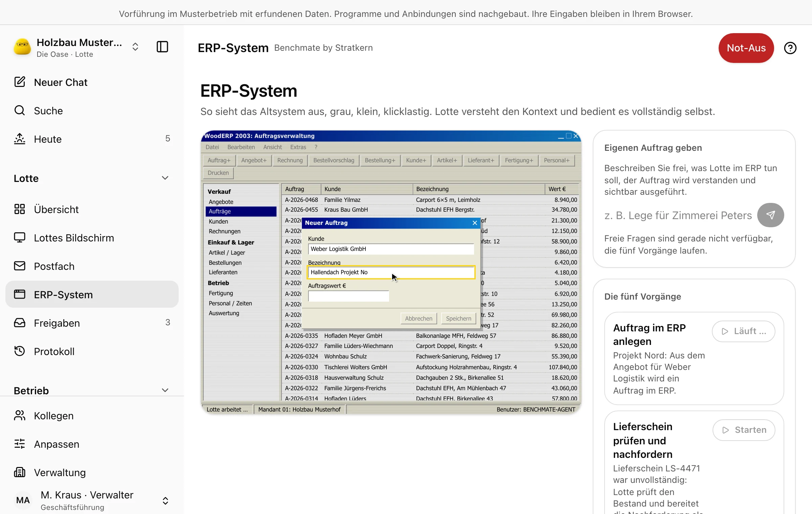Open the Holzbau Muster workspace switcher
This screenshot has width=812, height=514.
click(x=135, y=47)
